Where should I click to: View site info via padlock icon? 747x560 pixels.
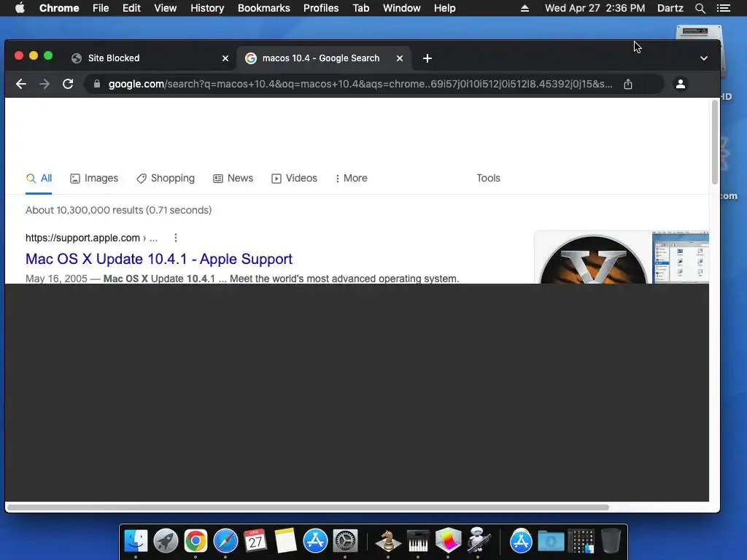(x=97, y=85)
